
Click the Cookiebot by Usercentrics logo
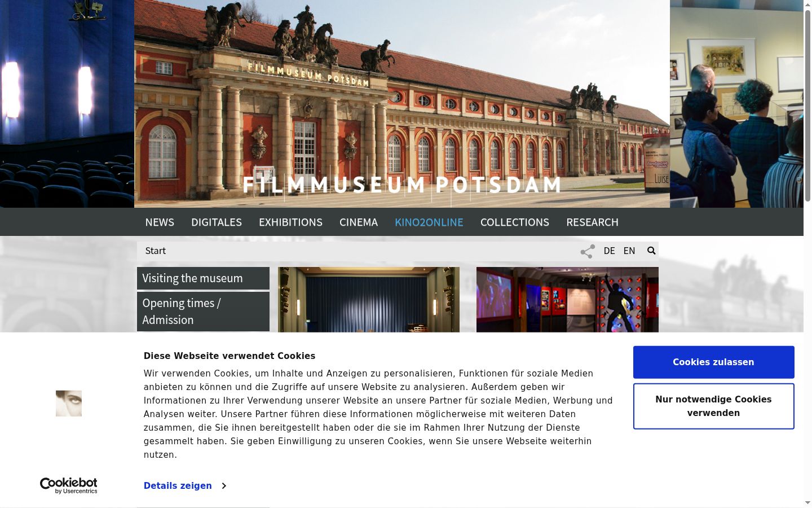[x=69, y=485]
